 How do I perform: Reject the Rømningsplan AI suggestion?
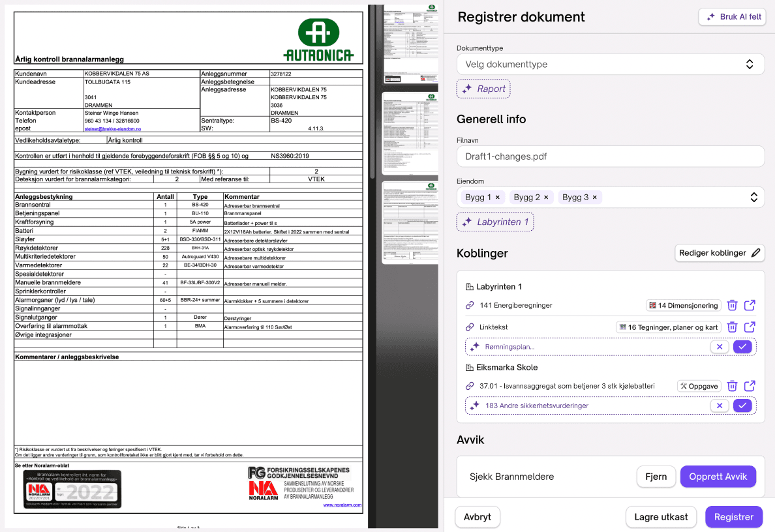pos(720,347)
